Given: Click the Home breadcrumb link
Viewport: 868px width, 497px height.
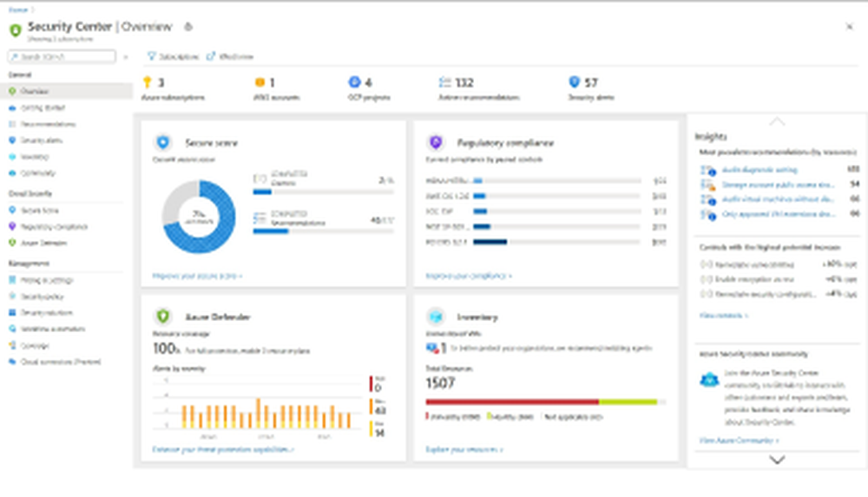Looking at the screenshot, I should 17,10.
